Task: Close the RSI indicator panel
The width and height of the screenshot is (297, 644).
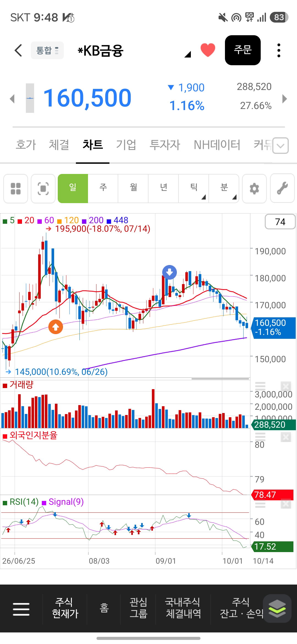Action: [286, 504]
